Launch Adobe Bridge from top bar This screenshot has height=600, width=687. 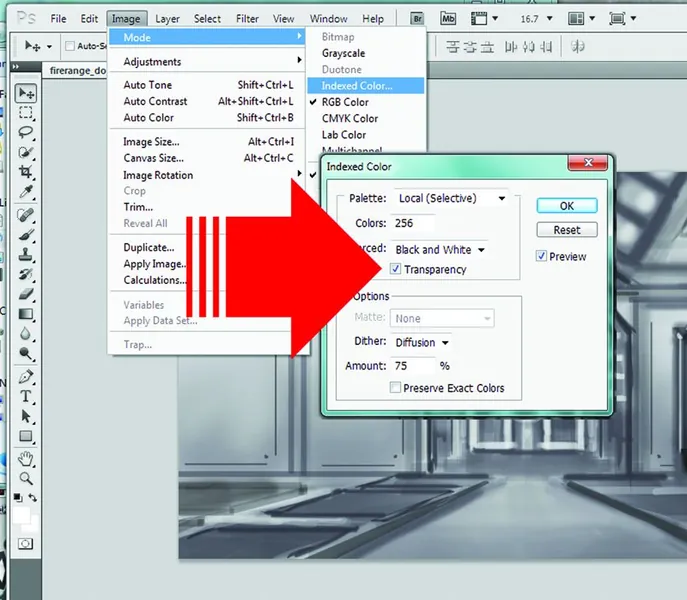[x=418, y=18]
